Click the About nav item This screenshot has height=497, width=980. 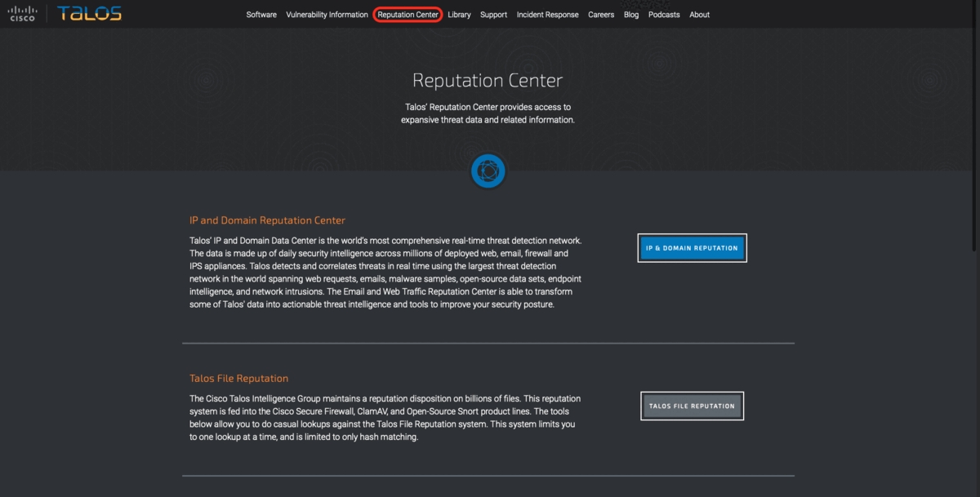coord(699,15)
